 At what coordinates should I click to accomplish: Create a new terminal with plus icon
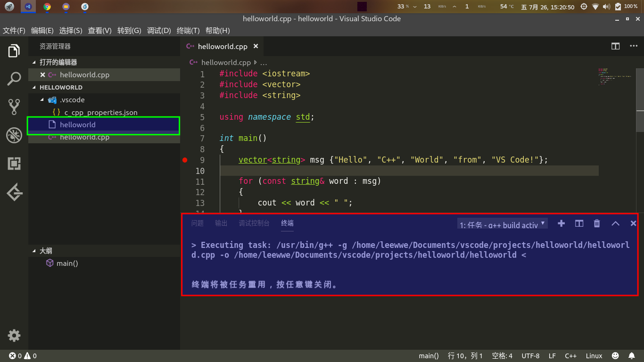pos(561,223)
